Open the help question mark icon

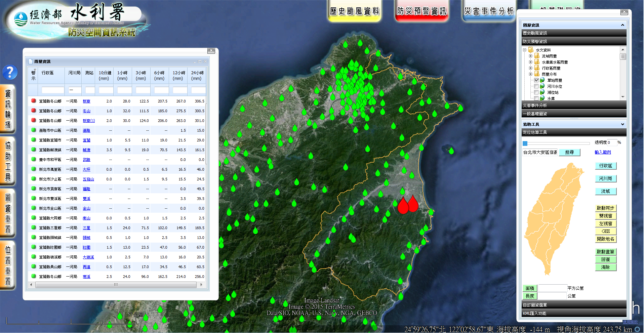click(x=10, y=72)
